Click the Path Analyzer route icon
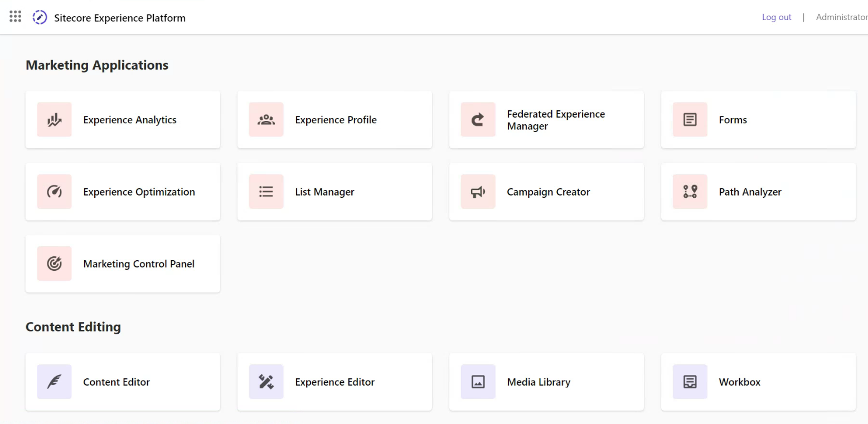The width and height of the screenshot is (868, 424). point(690,192)
